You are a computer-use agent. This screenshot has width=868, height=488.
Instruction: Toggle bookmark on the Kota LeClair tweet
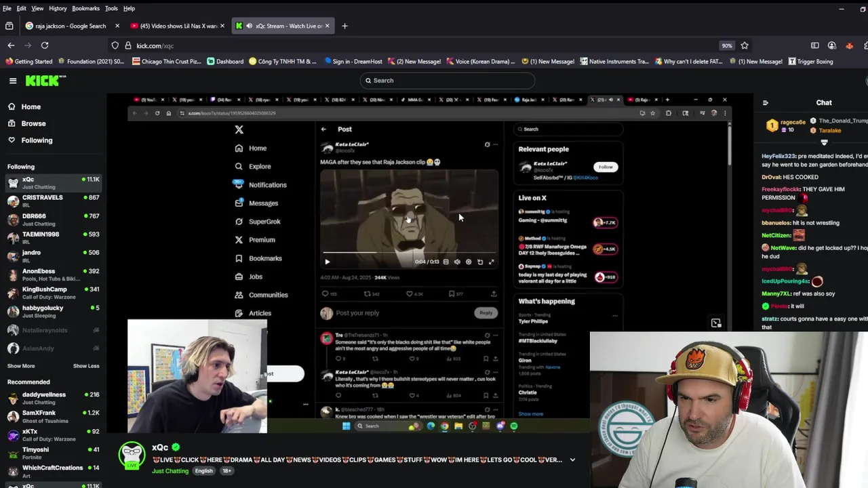pos(452,293)
